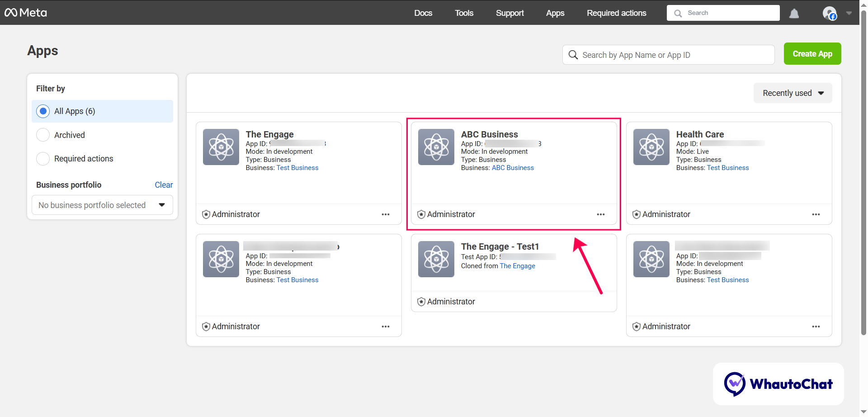
Task: Click the ABC Business app icon
Action: pos(436,147)
